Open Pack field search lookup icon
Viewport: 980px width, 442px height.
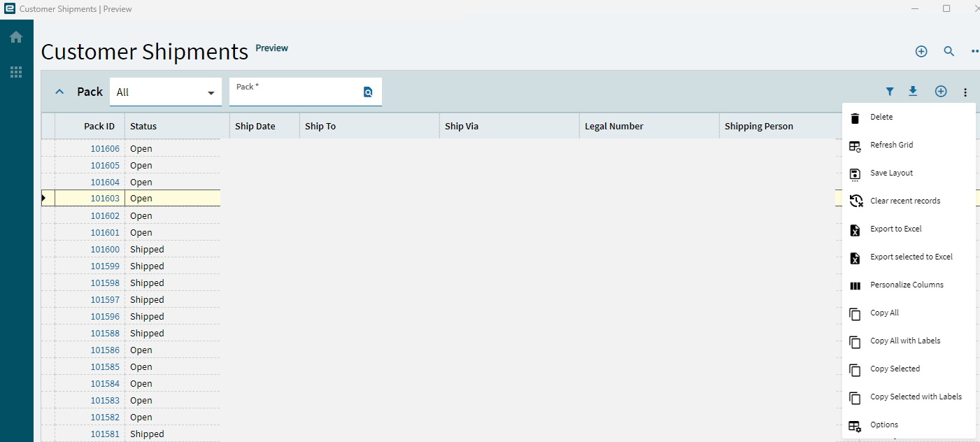tap(368, 92)
